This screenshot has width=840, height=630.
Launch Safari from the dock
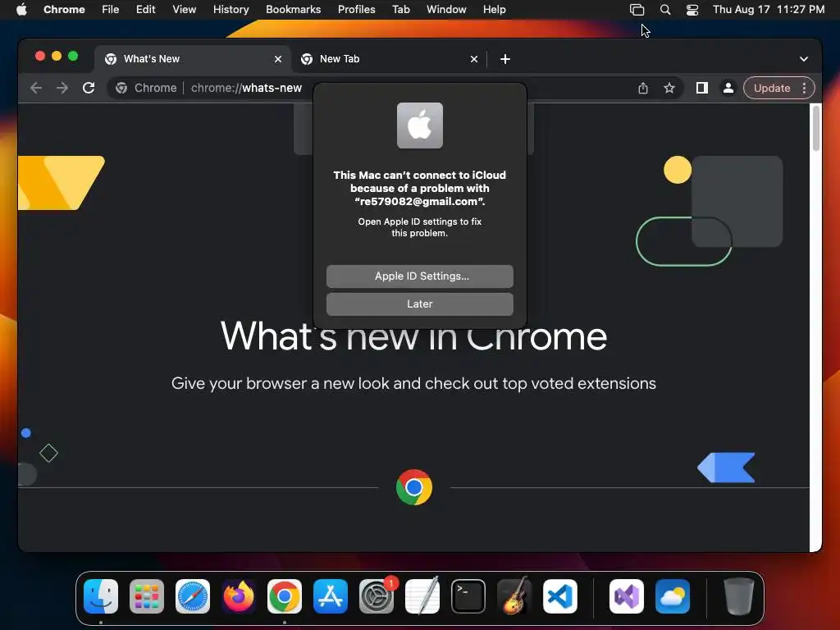pos(193,596)
